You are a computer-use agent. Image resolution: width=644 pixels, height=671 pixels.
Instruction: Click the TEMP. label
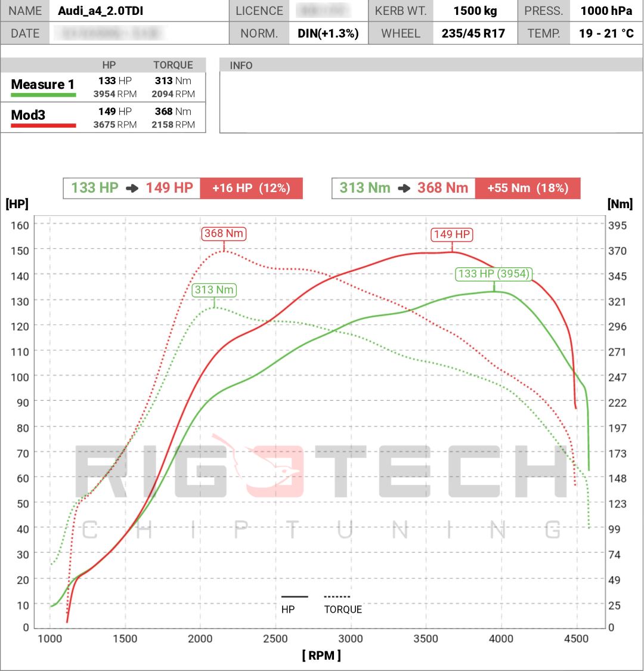coord(543,33)
